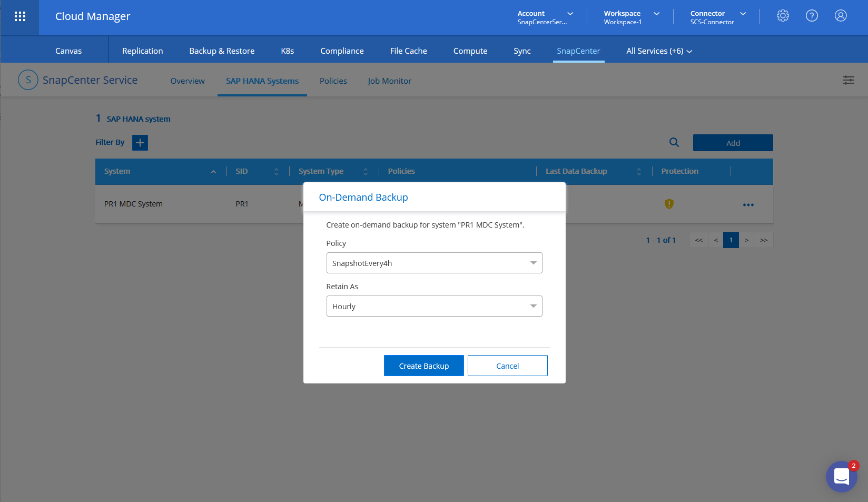
Task: Open the Retain As dropdown Hourly
Action: (x=434, y=306)
